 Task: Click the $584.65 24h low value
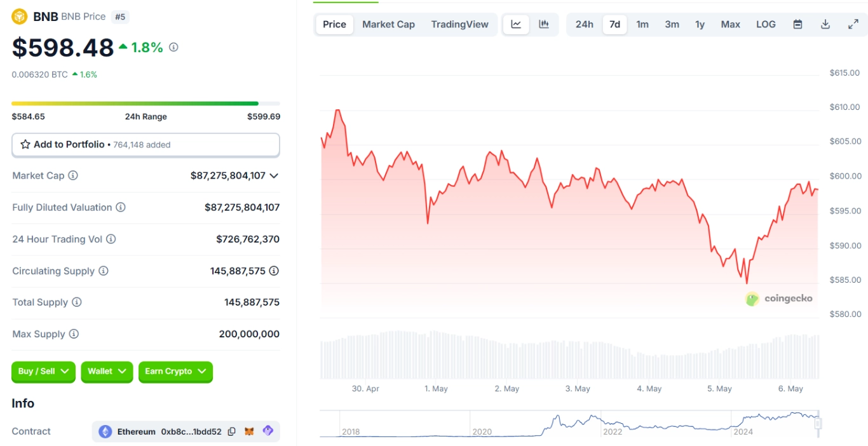pos(29,116)
